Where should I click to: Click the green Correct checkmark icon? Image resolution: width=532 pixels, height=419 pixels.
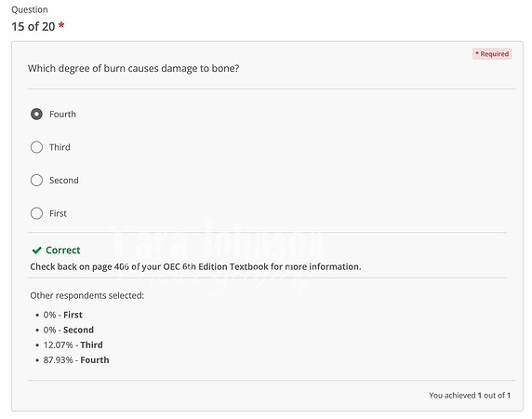point(36,250)
